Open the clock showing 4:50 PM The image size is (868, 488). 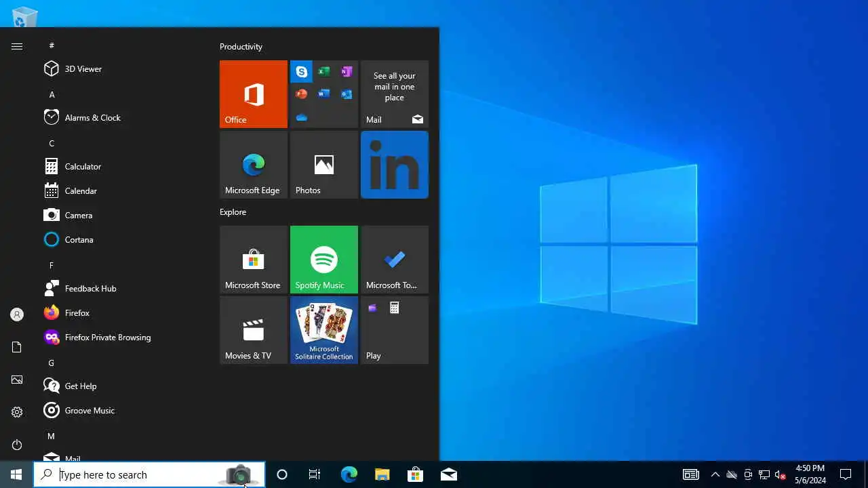[x=810, y=474]
